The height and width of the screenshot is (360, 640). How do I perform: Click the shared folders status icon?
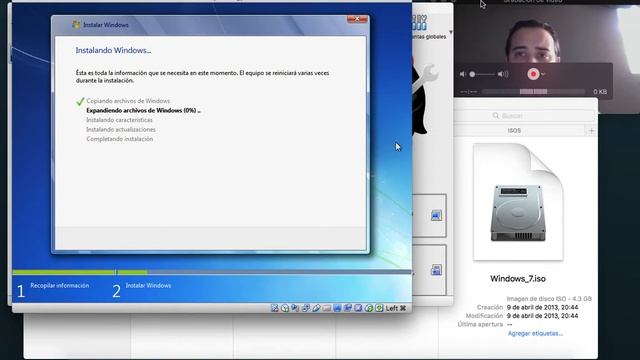[327, 308]
